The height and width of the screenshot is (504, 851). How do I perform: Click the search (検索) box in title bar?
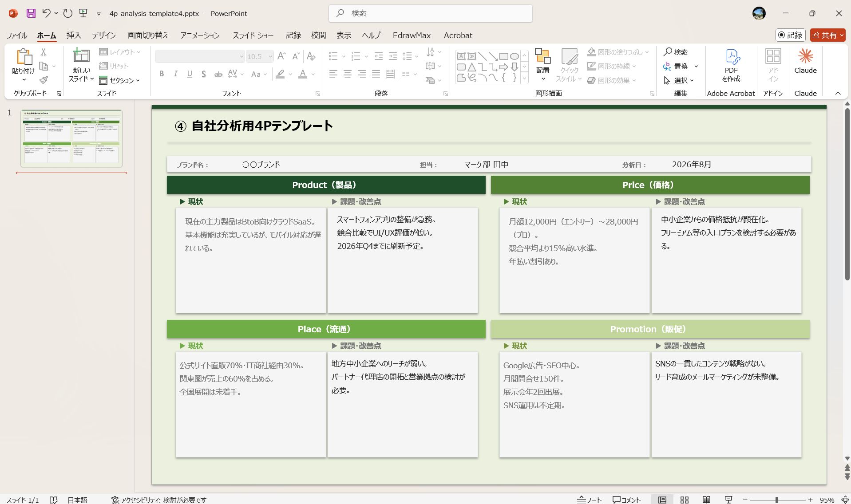tap(430, 13)
